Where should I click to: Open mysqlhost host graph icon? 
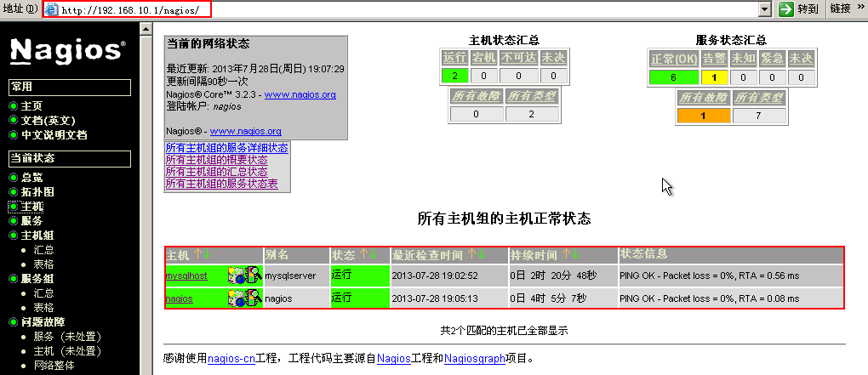pos(237,276)
